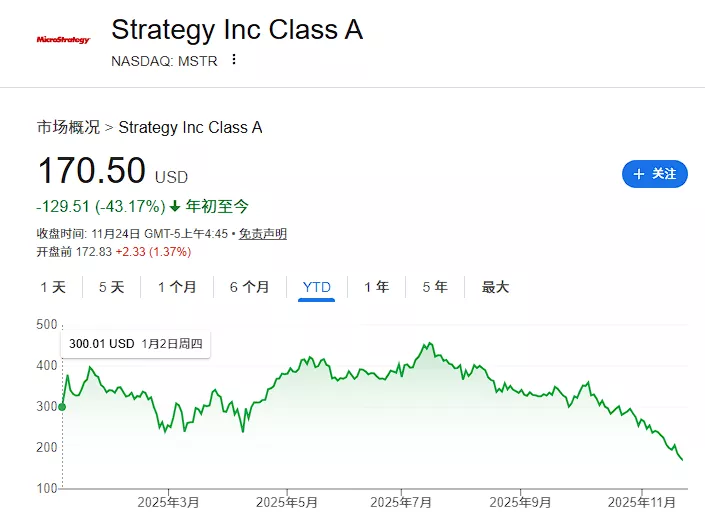Image resolution: width=705 pixels, height=516 pixels.
Task: Click the MicroStrategy logo icon
Action: tap(63, 40)
